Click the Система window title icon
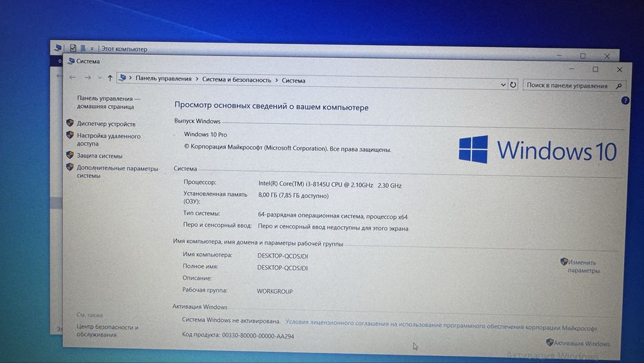 (71, 61)
